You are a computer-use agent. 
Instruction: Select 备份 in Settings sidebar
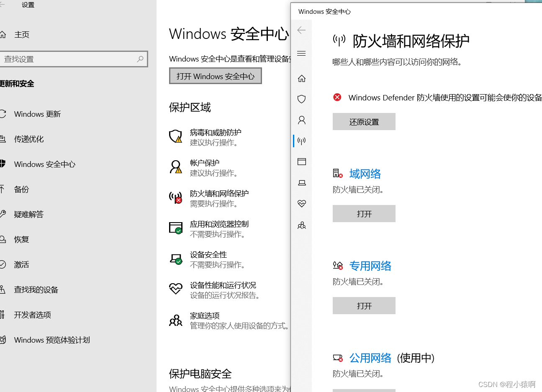click(x=22, y=190)
